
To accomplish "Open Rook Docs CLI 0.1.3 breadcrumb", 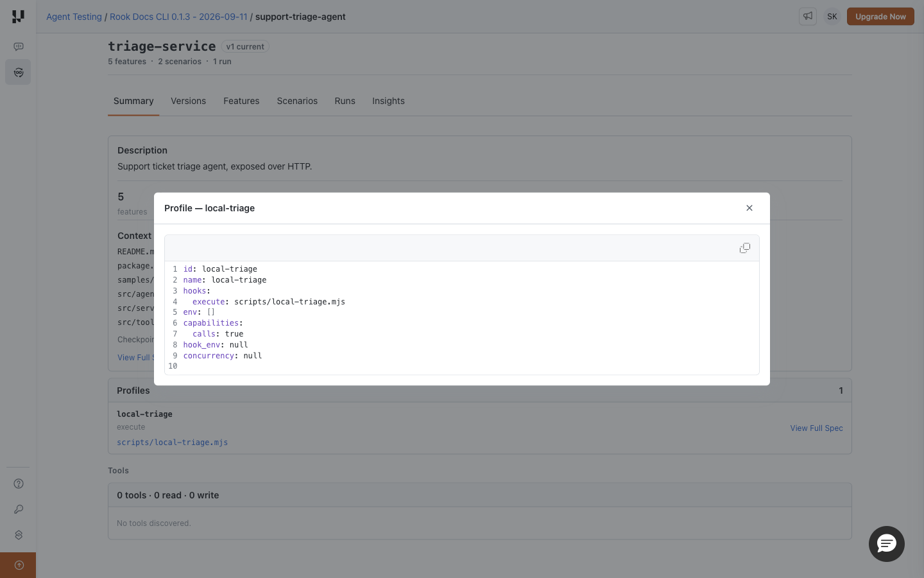I will click(x=178, y=17).
